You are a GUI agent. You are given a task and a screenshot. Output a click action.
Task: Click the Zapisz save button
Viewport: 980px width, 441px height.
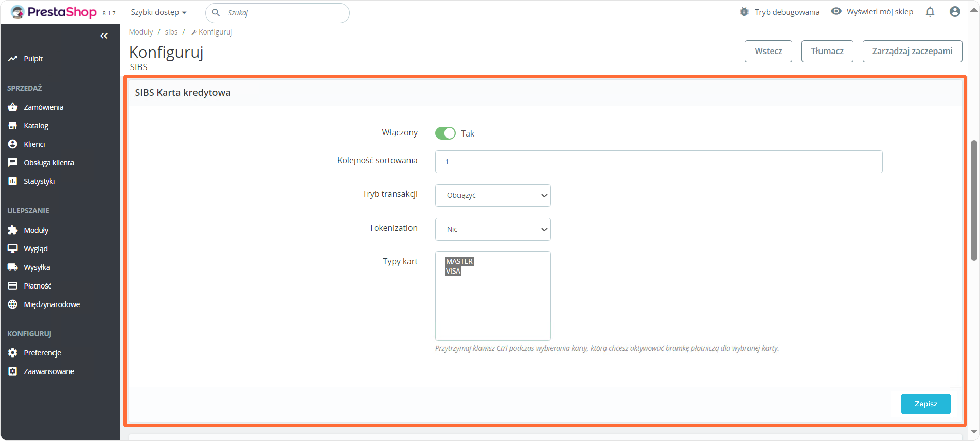(x=925, y=404)
